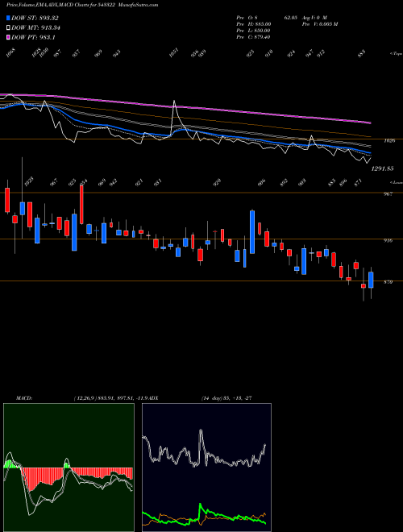The height and width of the screenshot is (532, 403).
Task: Click the 1051 top label above the spike
Action: (173, 53)
